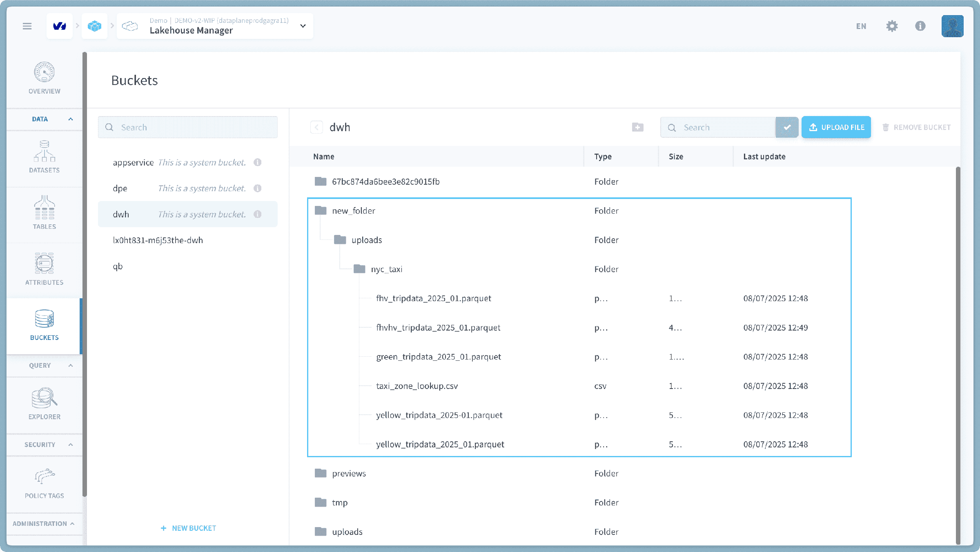Click the back arrow beside dwh
Image resolution: width=980 pixels, height=552 pixels.
316,127
